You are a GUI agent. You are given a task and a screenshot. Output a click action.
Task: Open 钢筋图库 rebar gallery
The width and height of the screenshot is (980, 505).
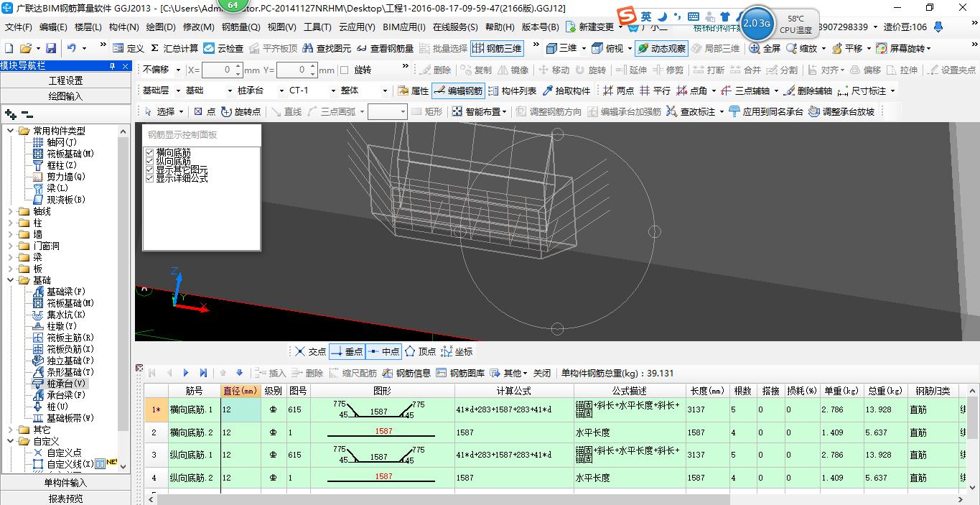click(461, 373)
